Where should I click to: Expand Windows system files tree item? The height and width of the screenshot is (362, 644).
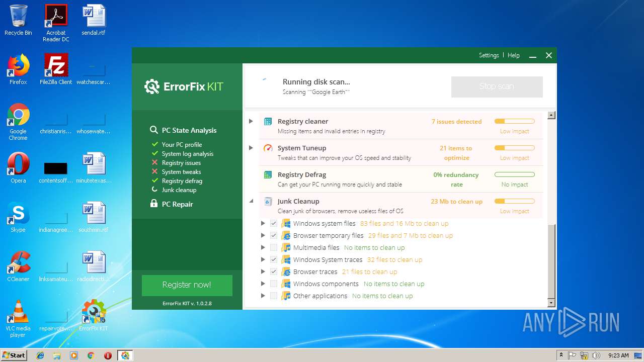pos(263,223)
